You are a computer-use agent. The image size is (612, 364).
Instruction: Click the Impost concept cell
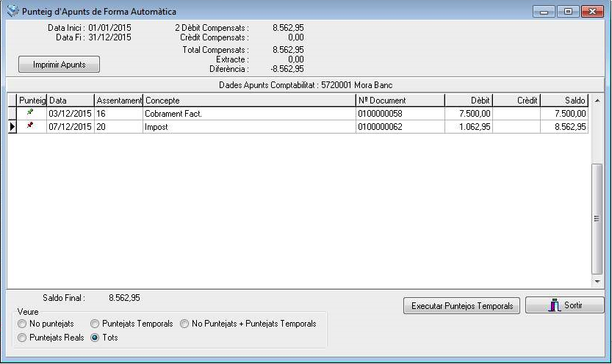coord(249,127)
